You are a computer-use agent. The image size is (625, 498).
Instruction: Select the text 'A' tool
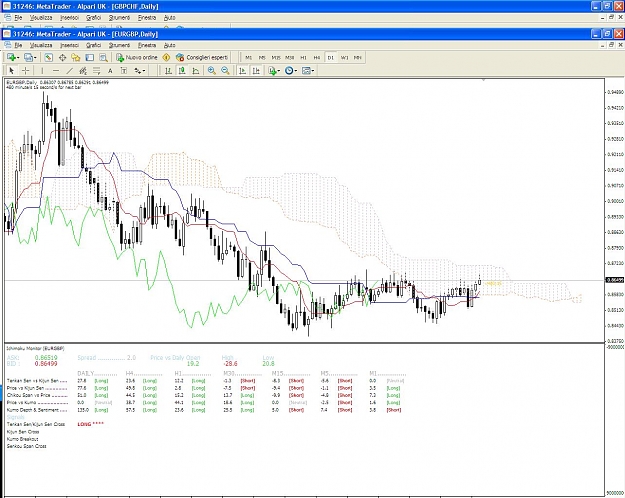click(x=110, y=71)
